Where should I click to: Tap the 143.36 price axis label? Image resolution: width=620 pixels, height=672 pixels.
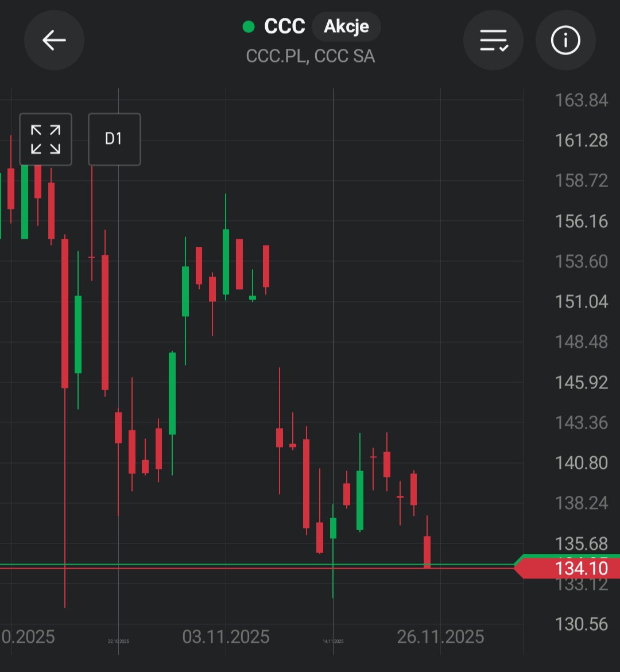coord(582,422)
